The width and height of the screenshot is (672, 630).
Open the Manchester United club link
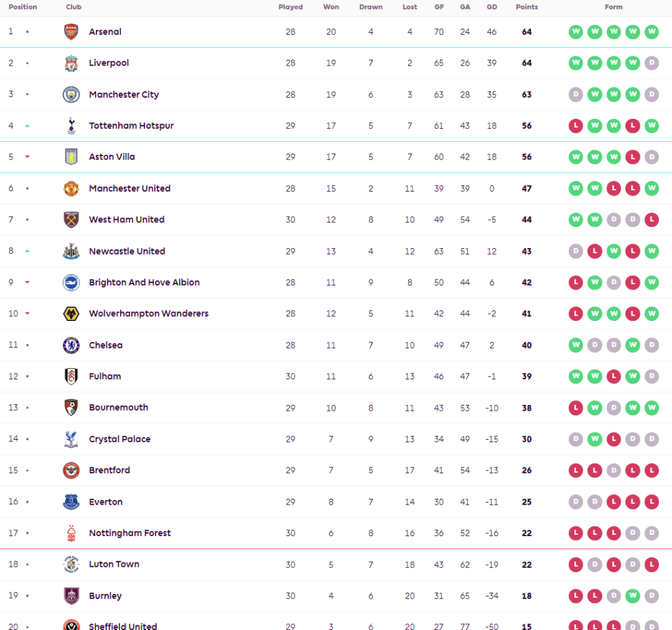(129, 188)
